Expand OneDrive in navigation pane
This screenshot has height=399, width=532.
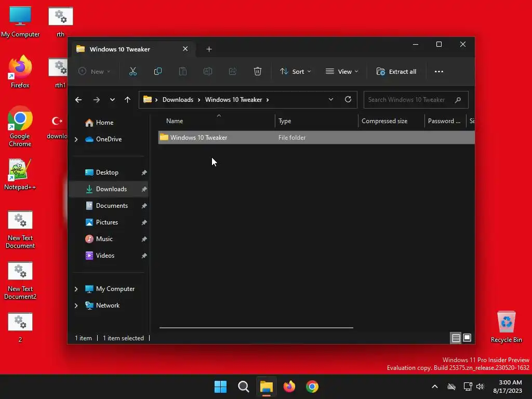click(76, 139)
